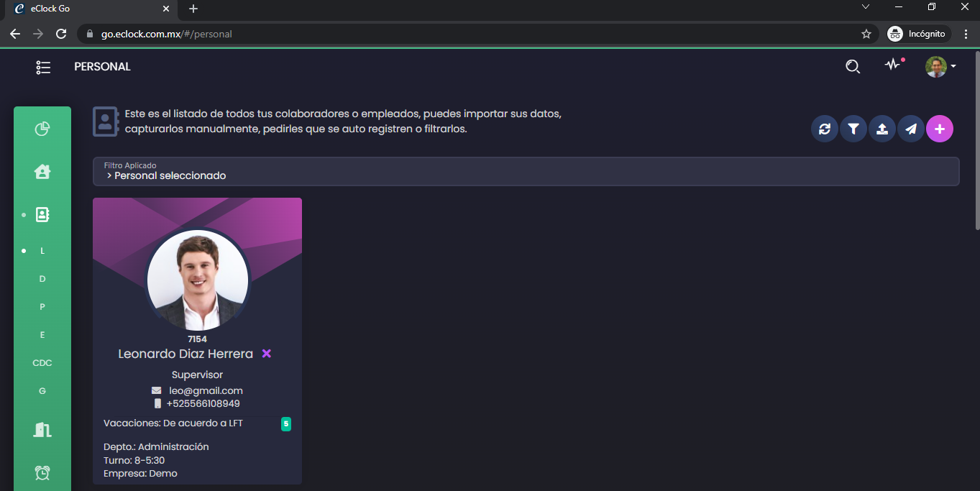
Task: Open the activity pulse notifications icon
Action: coord(893,65)
